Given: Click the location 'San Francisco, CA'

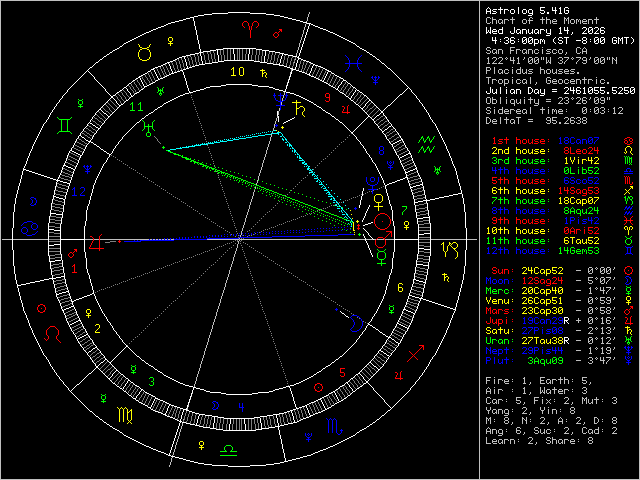Looking at the screenshot, I should (x=536, y=51).
